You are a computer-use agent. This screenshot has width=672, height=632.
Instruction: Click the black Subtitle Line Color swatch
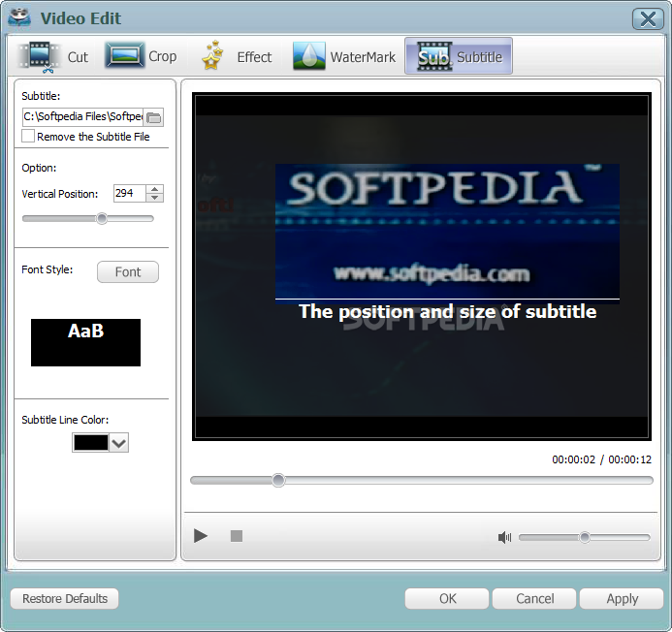[x=91, y=443]
